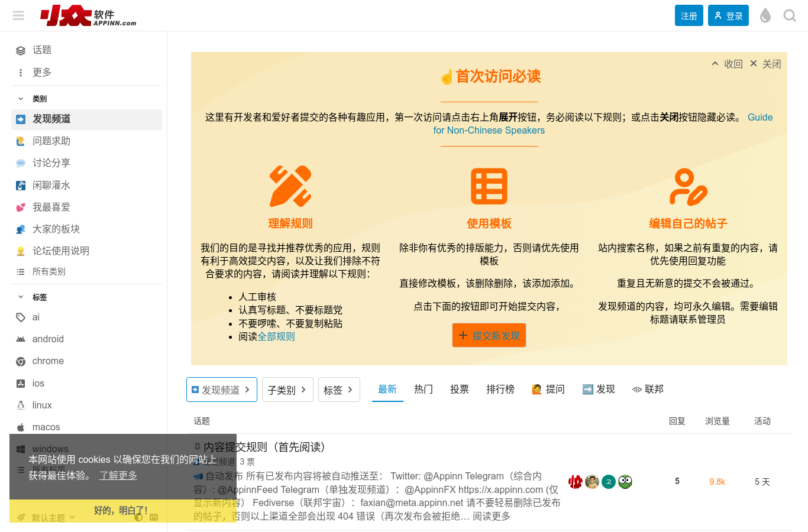Screen dimensions: 808x532
Task: Switch to the 提问 tab
Action: [548, 389]
